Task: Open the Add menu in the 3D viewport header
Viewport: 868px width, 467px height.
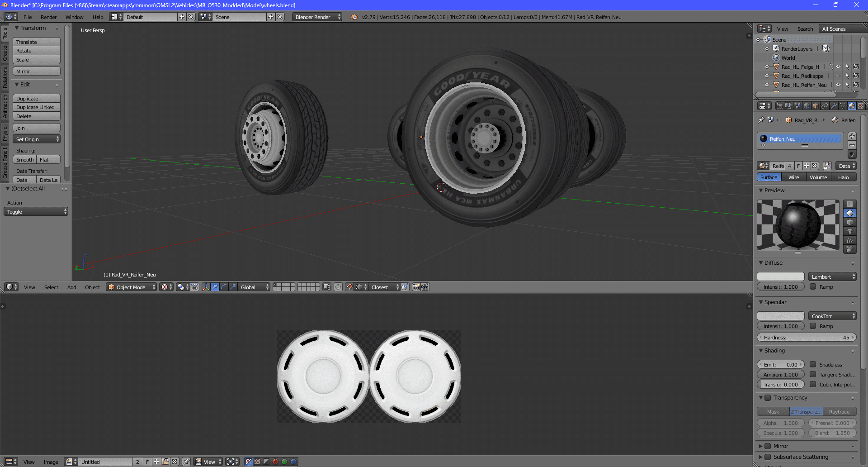Action: point(71,287)
